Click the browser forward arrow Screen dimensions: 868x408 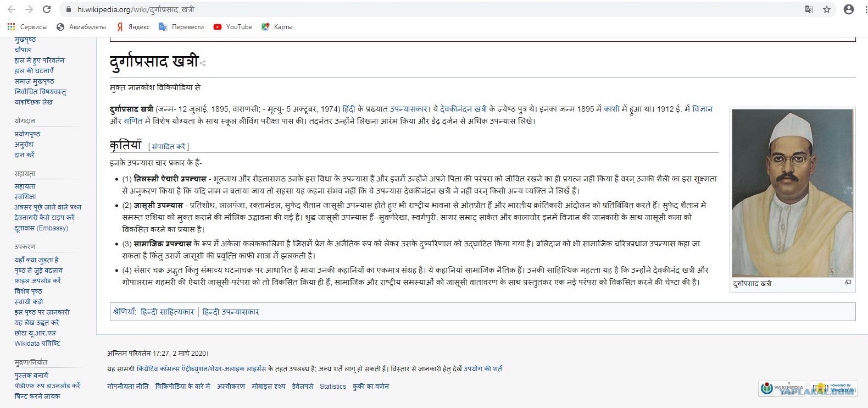[29, 9]
